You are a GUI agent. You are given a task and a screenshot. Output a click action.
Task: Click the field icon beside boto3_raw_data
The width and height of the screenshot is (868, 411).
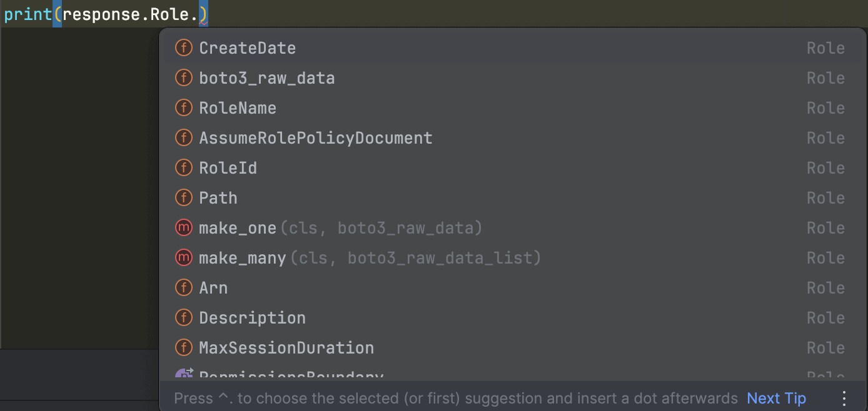tap(183, 78)
